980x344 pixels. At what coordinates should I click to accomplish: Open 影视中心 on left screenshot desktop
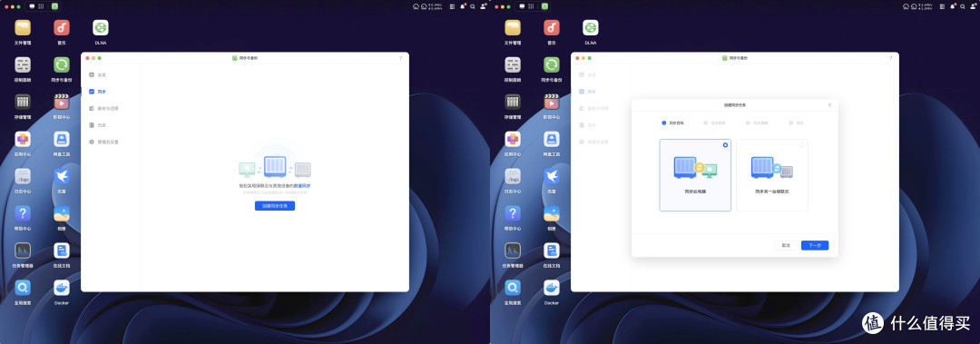tap(62, 102)
